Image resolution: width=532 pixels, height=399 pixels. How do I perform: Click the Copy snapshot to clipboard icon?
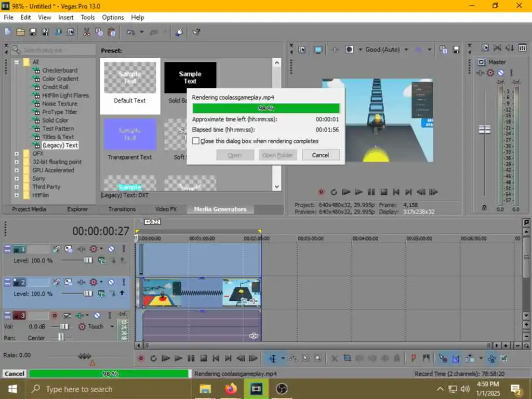coord(443,50)
